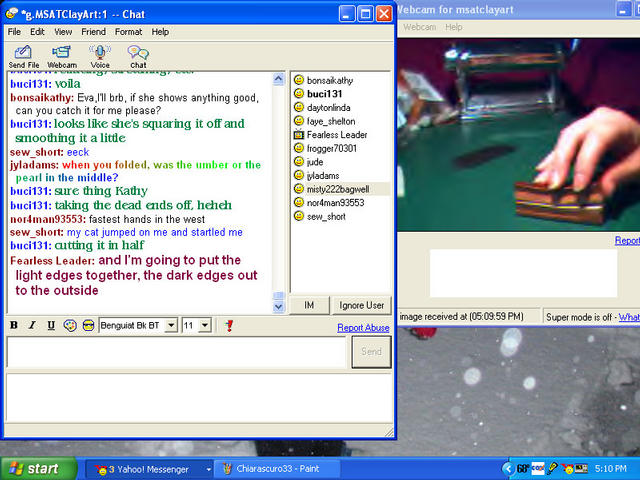
Task: Open the Edit menu
Action: pos(37,32)
